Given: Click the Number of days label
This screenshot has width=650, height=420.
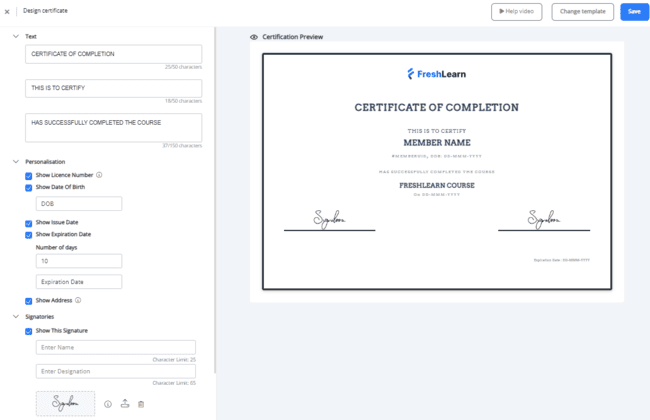Looking at the screenshot, I should point(56,248).
